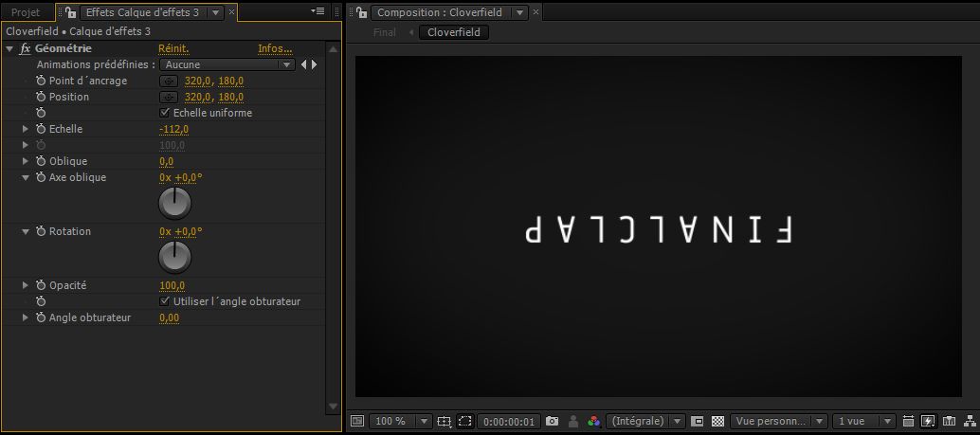
Task: Go to previous animation preset arrow
Action: 303,64
